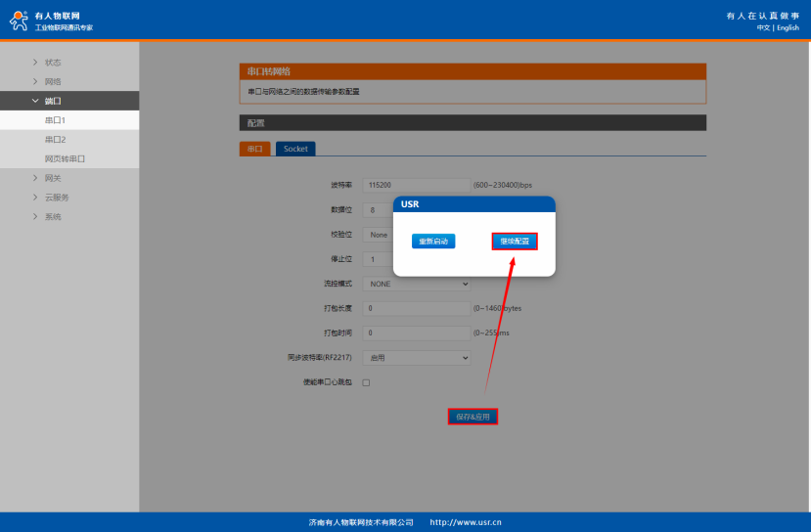Expand the 状态 sidebar menu

53,63
